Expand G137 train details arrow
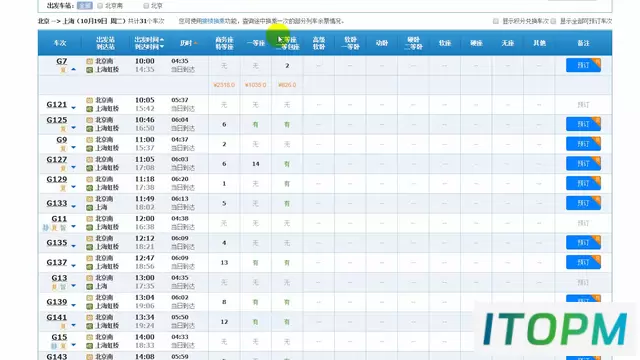The height and width of the screenshot is (360, 640). point(73,266)
